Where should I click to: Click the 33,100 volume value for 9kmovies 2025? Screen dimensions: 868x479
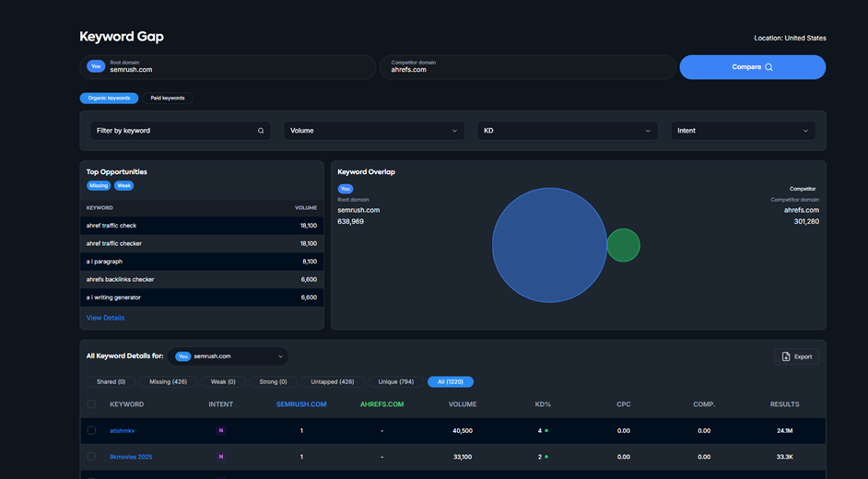tap(463, 457)
